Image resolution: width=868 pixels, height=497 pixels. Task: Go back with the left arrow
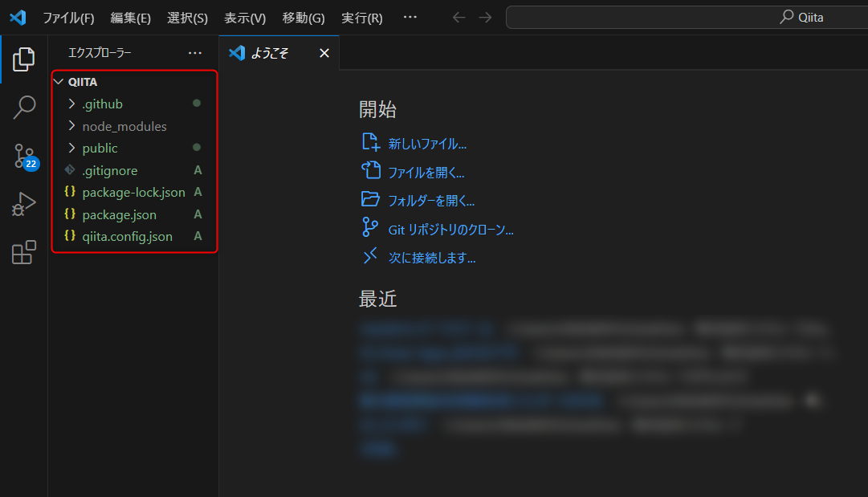pos(459,18)
